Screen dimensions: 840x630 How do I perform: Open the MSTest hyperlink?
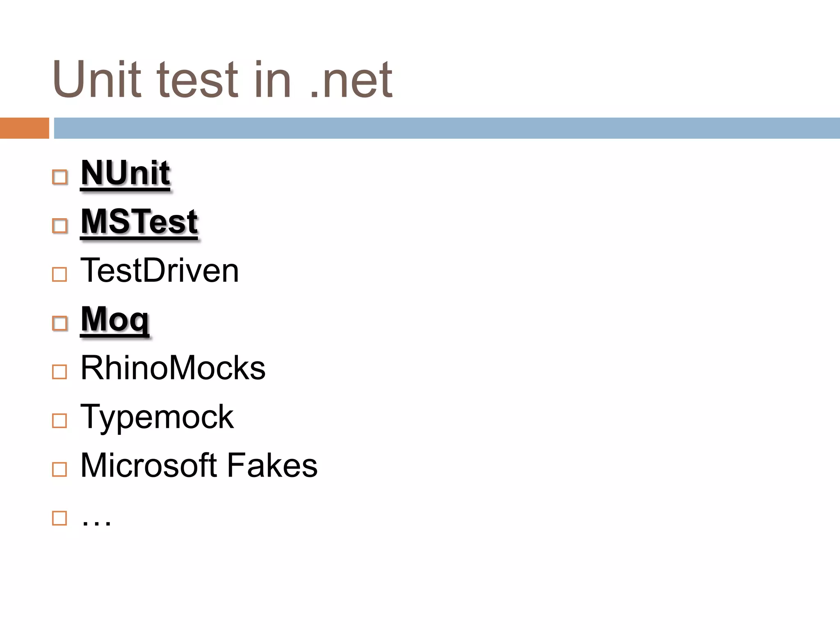[139, 222]
